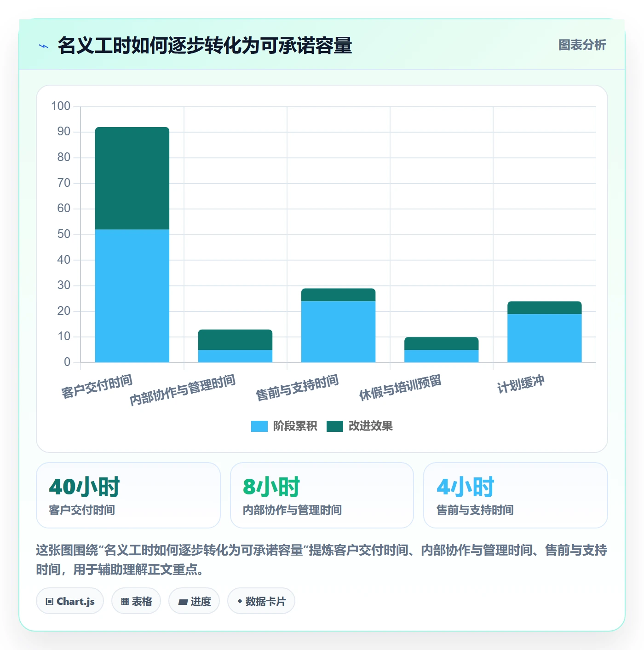Viewport: 644px width, 650px height.
Task: Click the 计划缓冲 x-axis label
Action: 521,384
